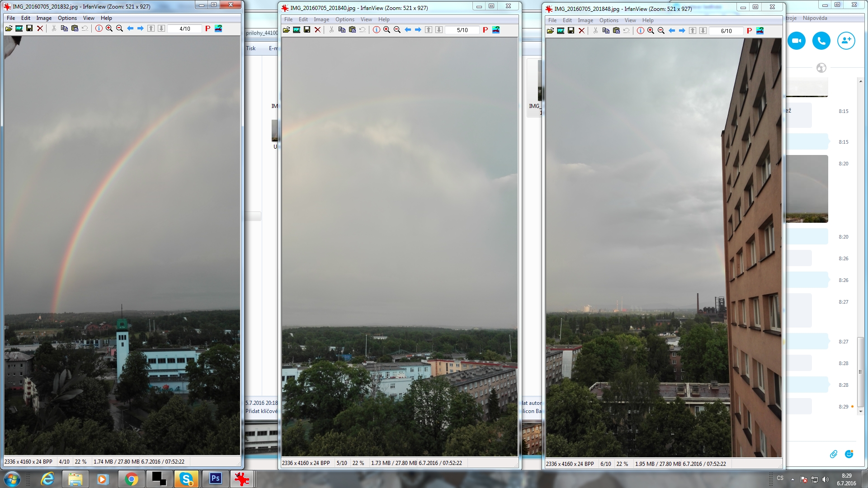This screenshot has width=868, height=488.
Task: Click the 5/10 image counter field
Action: point(462,30)
